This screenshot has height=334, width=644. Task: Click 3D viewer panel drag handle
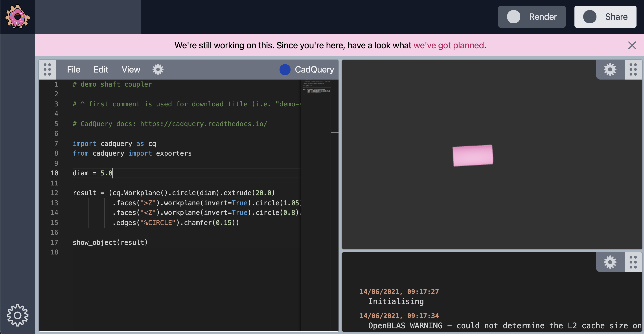(633, 69)
